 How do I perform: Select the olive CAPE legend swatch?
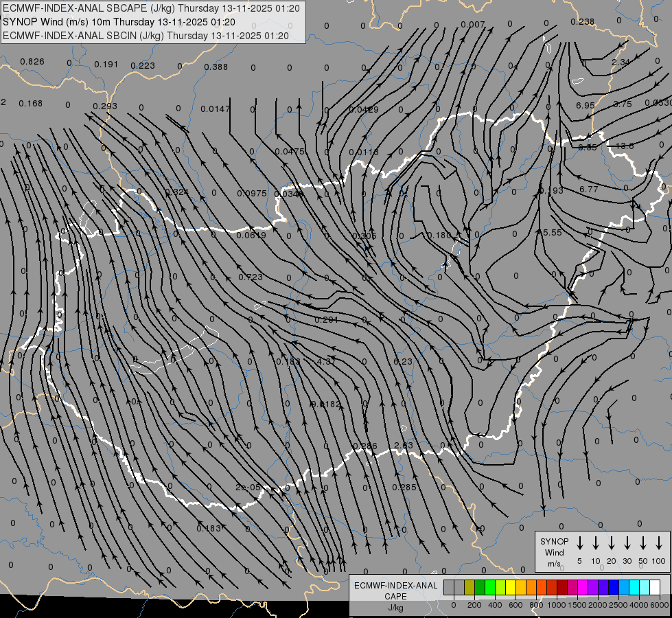[470, 587]
